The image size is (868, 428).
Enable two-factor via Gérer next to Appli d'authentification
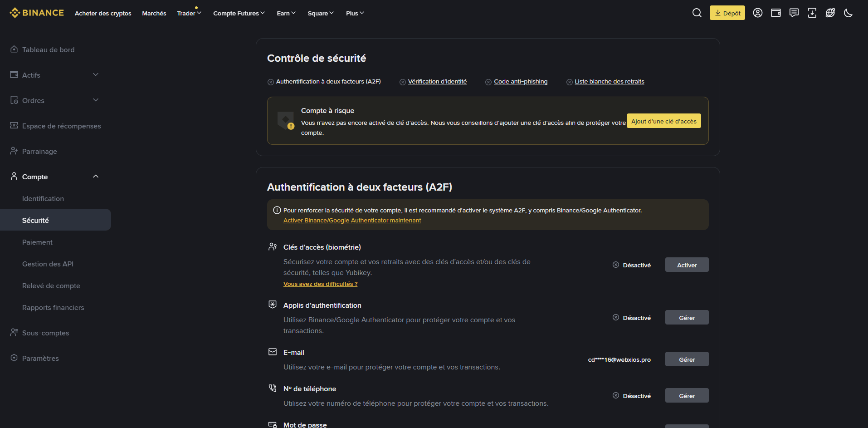pos(686,317)
